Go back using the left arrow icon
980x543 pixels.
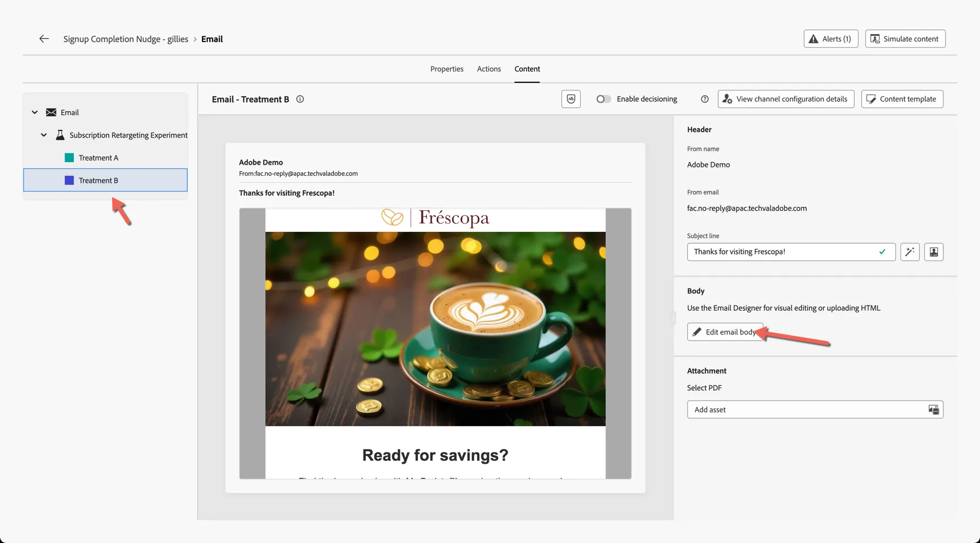pos(44,39)
